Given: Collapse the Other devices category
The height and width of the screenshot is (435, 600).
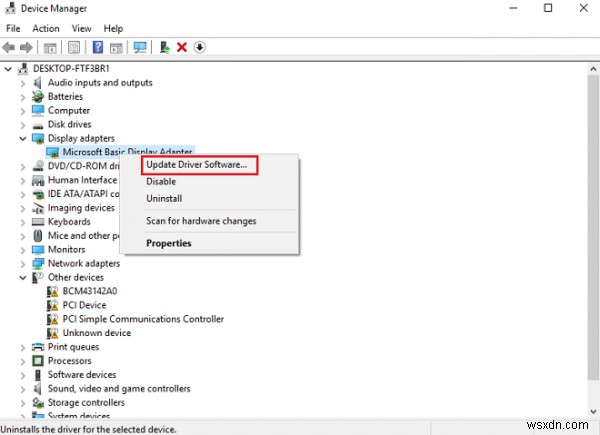Looking at the screenshot, I should [23, 277].
